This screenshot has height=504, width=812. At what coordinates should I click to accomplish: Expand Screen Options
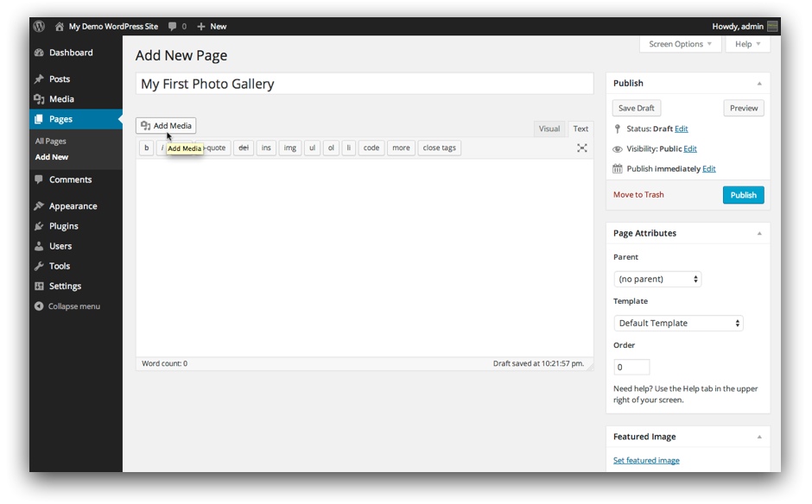pos(681,44)
